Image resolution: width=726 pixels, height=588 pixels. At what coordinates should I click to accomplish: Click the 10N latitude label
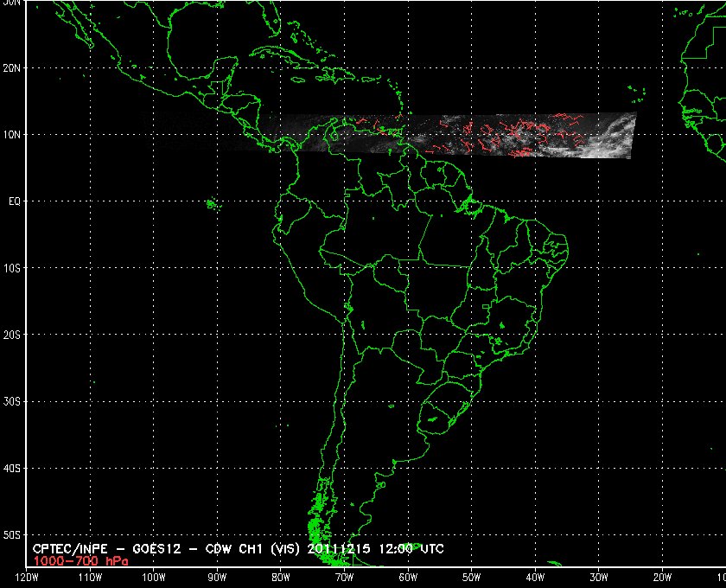click(11, 135)
